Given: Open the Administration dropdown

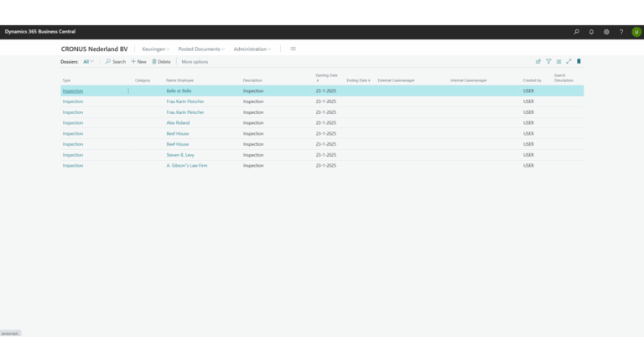Looking at the screenshot, I should point(252,49).
